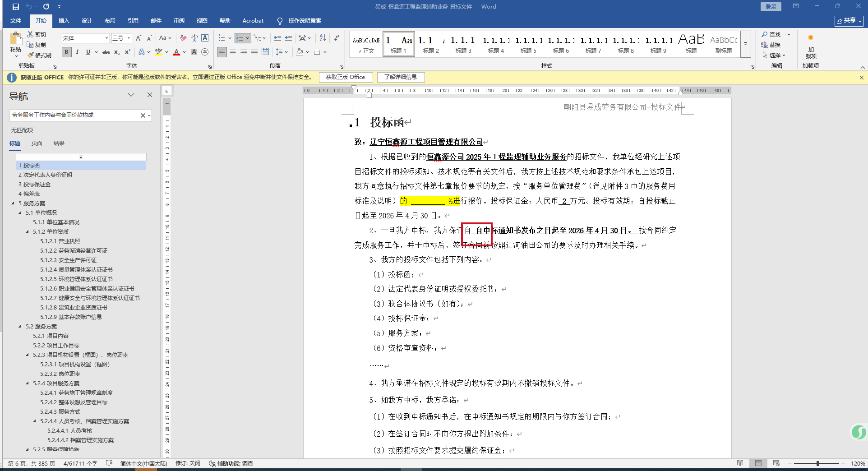The image size is (868, 471).
Task: Toggle superscript formatting
Action: [128, 52]
